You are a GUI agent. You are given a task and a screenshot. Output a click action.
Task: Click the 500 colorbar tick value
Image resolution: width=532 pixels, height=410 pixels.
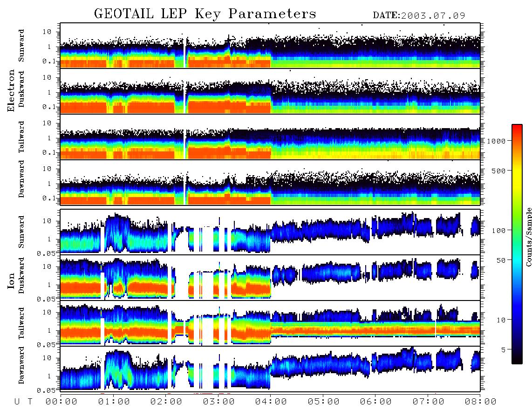tap(498, 171)
